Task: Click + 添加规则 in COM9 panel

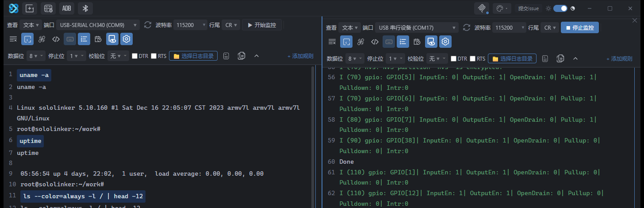Action: [x=300, y=56]
